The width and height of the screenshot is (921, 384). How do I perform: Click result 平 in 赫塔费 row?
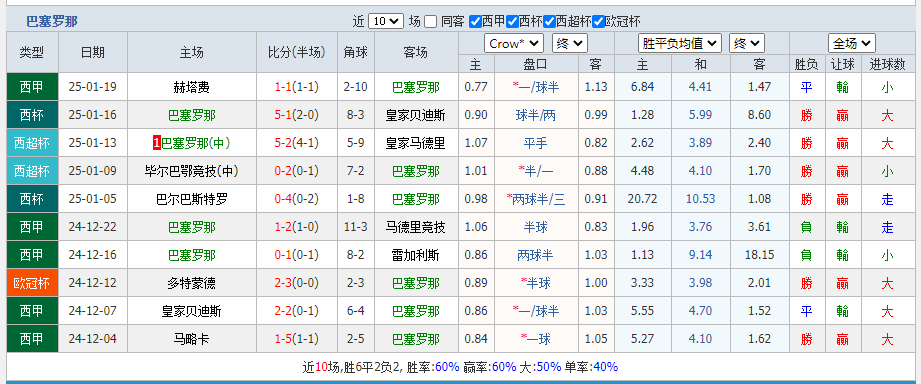[x=806, y=87]
